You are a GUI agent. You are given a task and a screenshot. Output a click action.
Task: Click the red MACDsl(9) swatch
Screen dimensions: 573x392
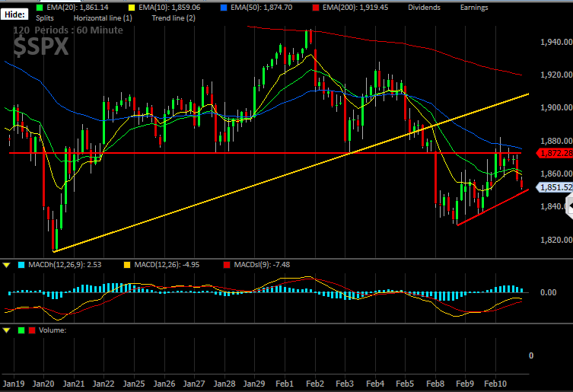coord(227,265)
